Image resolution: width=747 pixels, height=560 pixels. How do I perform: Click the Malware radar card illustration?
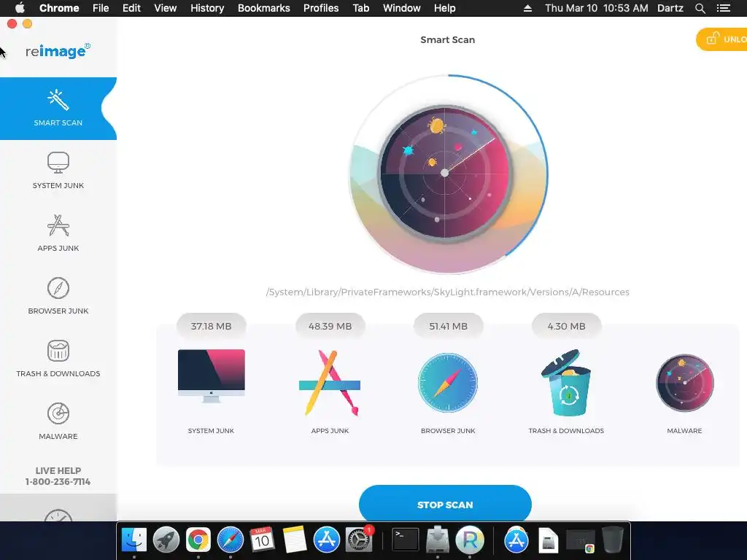pos(684,383)
